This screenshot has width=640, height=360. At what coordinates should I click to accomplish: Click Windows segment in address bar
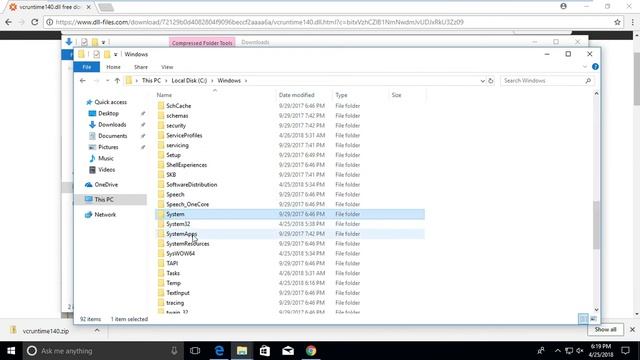(229, 81)
